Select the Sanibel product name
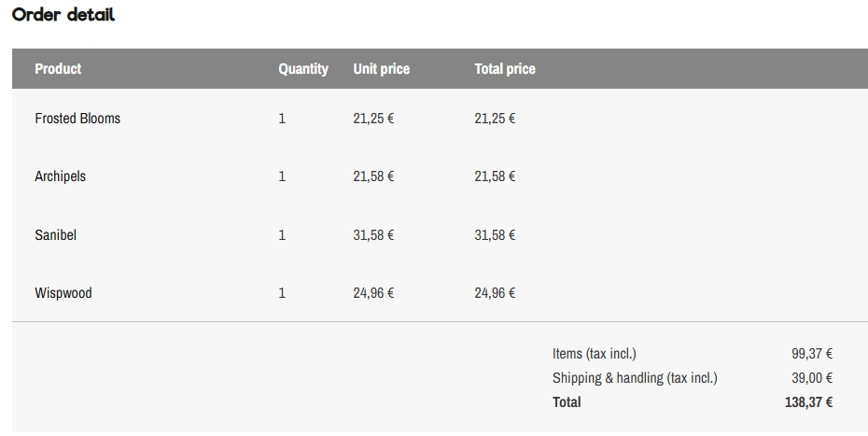This screenshot has width=868, height=436. pos(55,235)
